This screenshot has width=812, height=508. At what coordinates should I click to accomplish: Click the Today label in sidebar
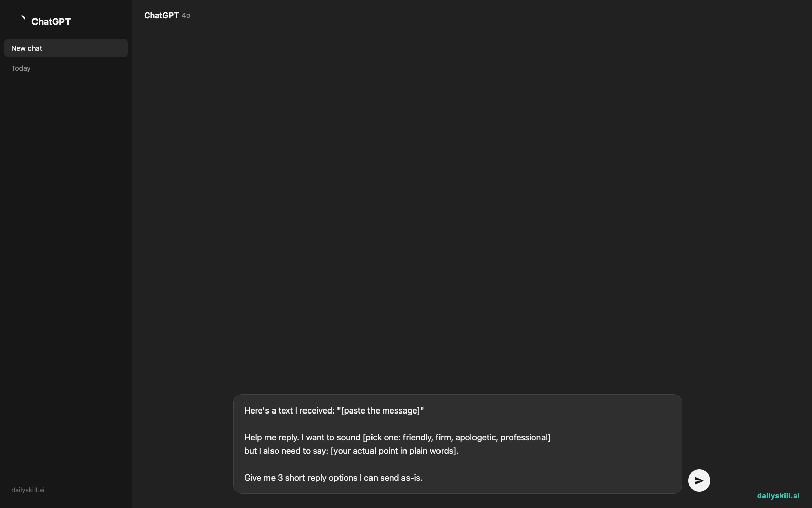point(21,68)
